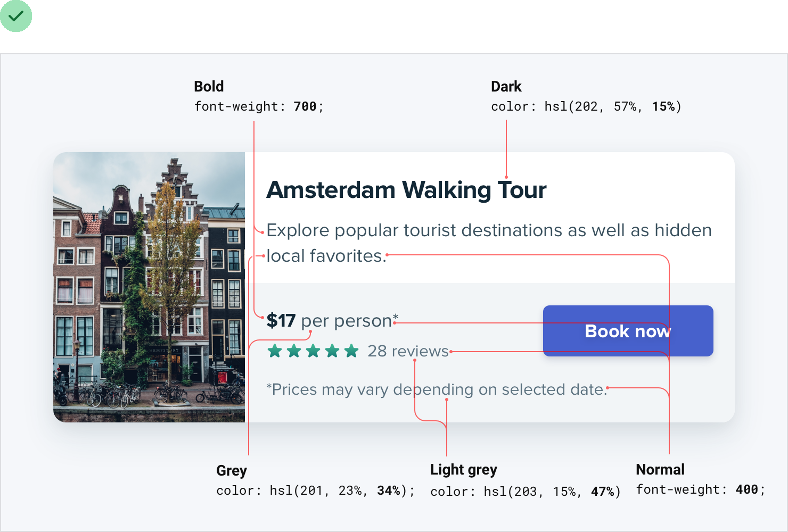788x532 pixels.
Task: Click the 'Bold' annotation label
Action: pyautogui.click(x=209, y=87)
